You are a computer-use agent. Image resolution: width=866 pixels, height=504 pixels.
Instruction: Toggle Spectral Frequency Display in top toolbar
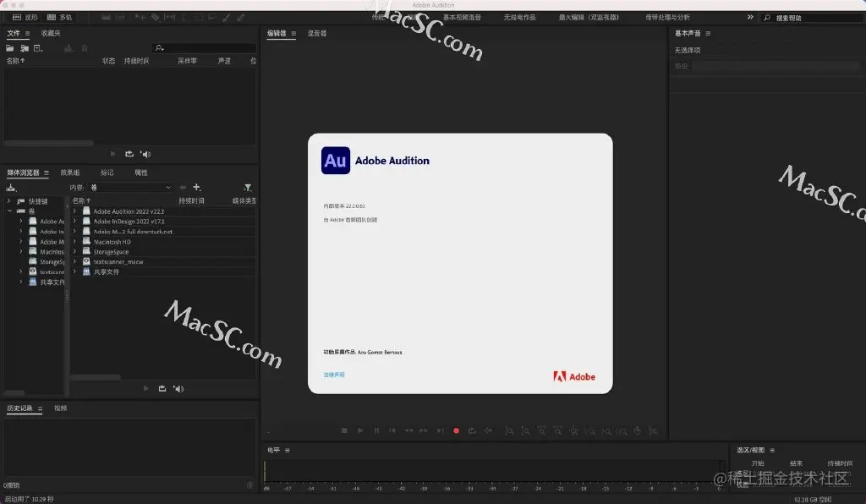pos(106,17)
